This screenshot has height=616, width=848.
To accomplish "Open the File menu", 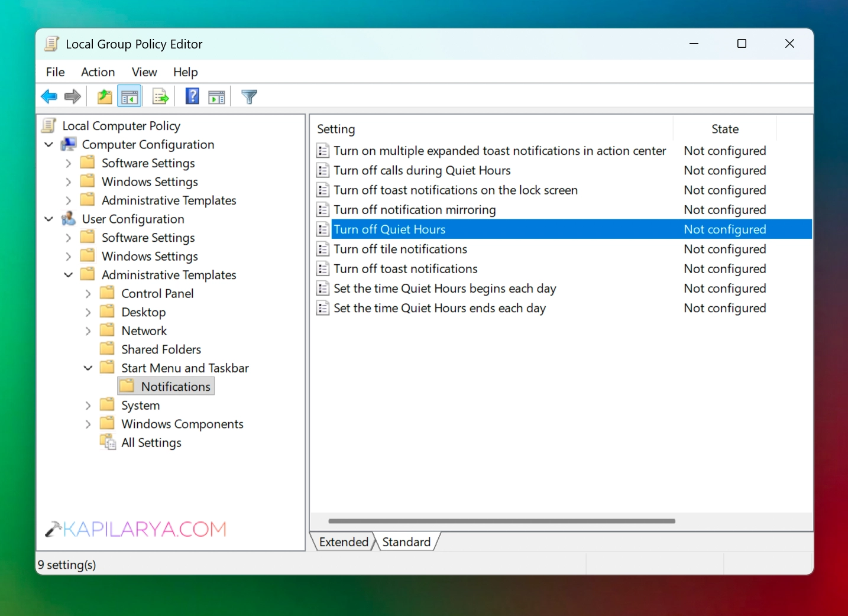I will 56,72.
